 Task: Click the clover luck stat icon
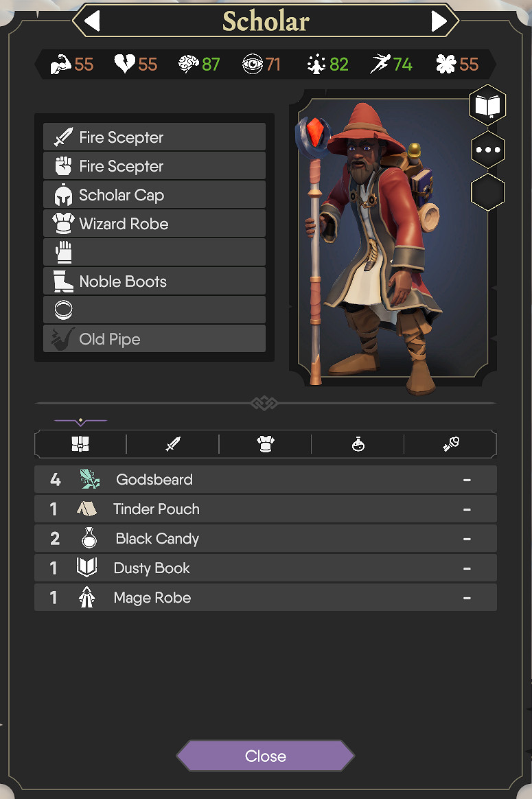446,65
